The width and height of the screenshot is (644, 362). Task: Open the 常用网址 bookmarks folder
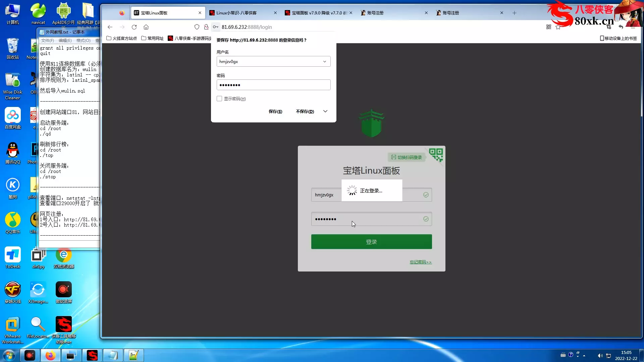pyautogui.click(x=153, y=39)
